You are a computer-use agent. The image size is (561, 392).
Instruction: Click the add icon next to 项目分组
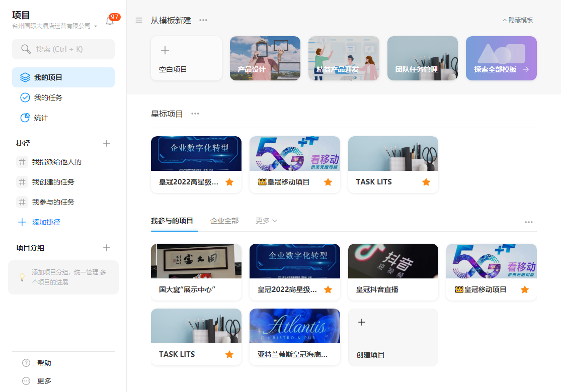(x=107, y=247)
